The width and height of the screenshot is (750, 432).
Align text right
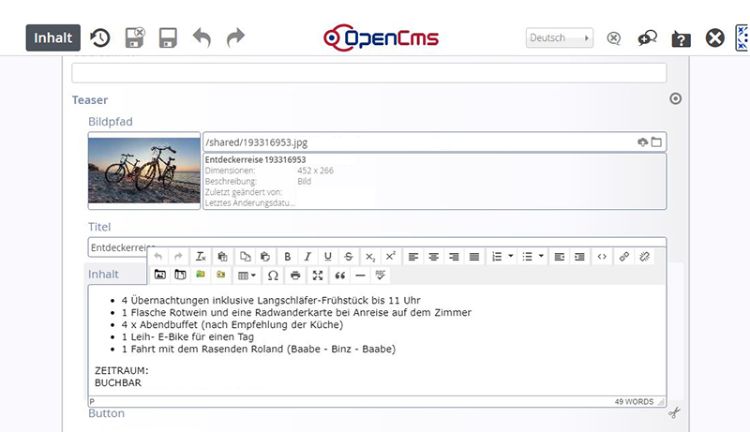453,257
